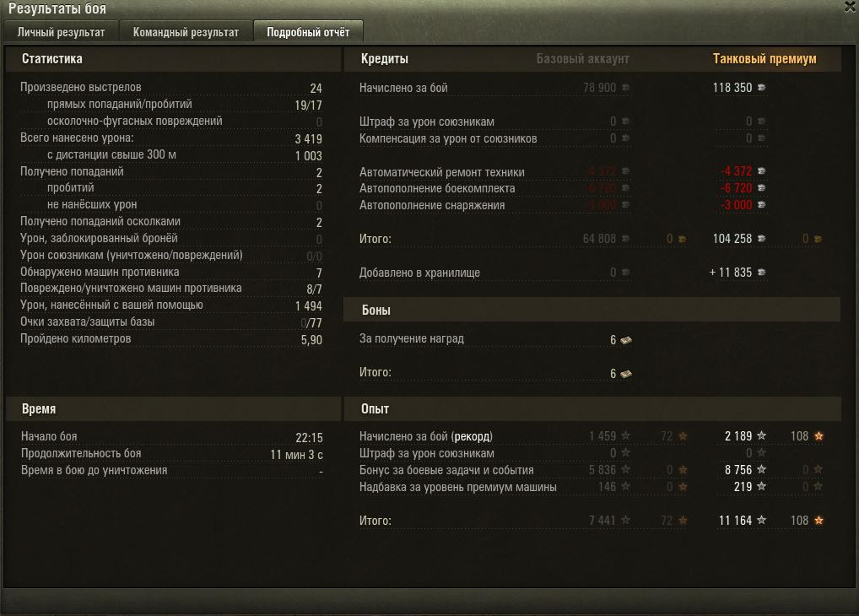The height and width of the screenshot is (616, 859).
Task: Open the Командный результат tab
Action: pyautogui.click(x=186, y=32)
